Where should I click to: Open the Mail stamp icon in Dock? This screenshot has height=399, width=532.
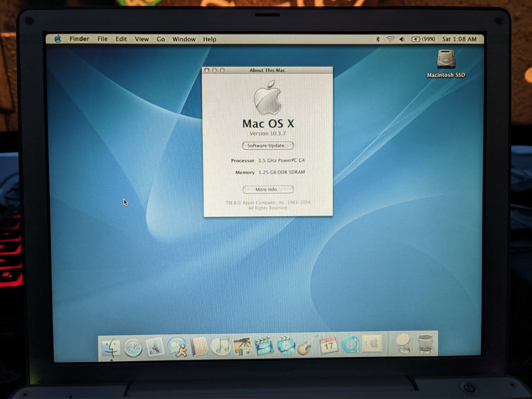[x=155, y=347]
